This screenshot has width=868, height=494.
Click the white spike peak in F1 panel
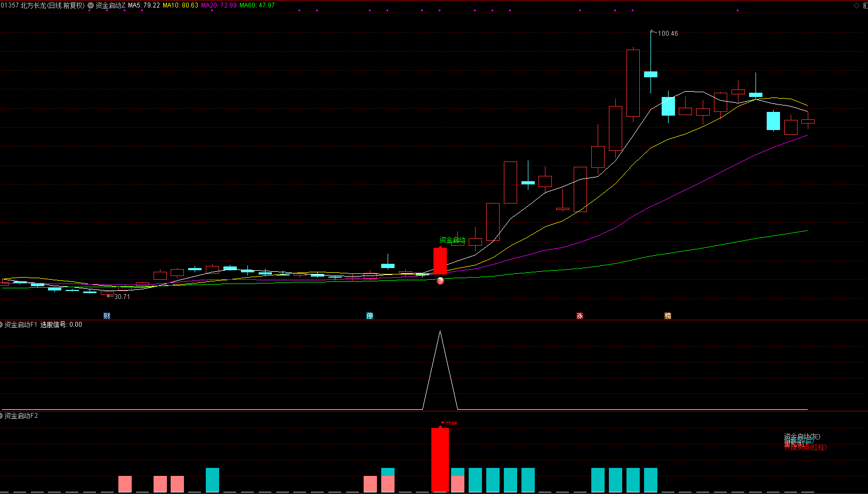[x=440, y=333]
